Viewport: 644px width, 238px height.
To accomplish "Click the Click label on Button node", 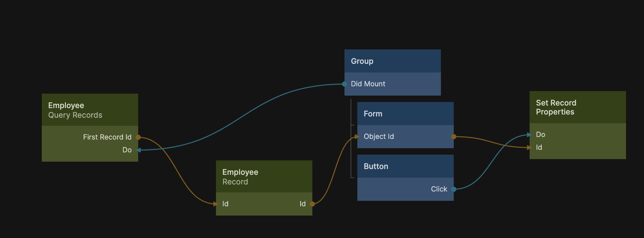I will pyautogui.click(x=439, y=189).
